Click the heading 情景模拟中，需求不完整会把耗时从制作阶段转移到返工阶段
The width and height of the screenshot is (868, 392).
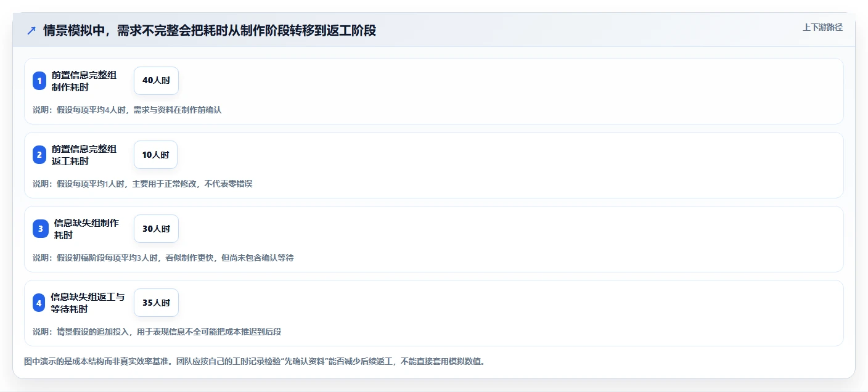click(x=210, y=31)
